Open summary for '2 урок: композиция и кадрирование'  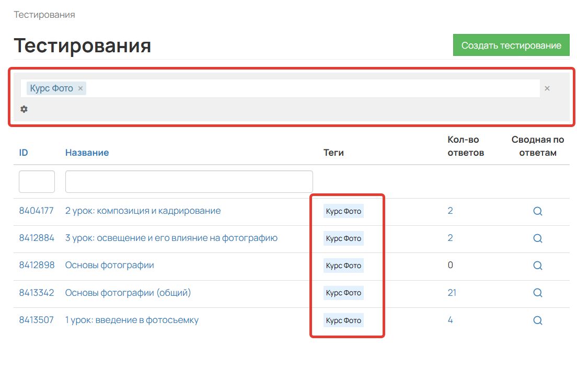tap(538, 211)
